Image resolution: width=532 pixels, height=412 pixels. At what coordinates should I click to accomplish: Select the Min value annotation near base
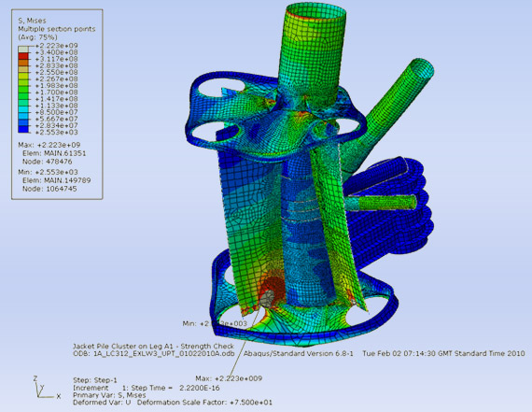(215, 323)
